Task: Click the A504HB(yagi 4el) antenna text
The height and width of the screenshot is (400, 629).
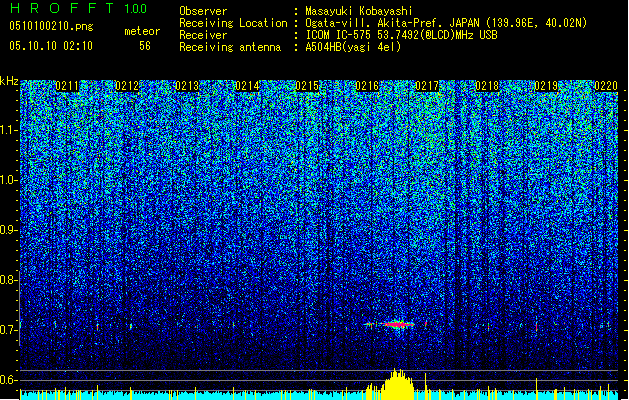Action: coord(353,47)
